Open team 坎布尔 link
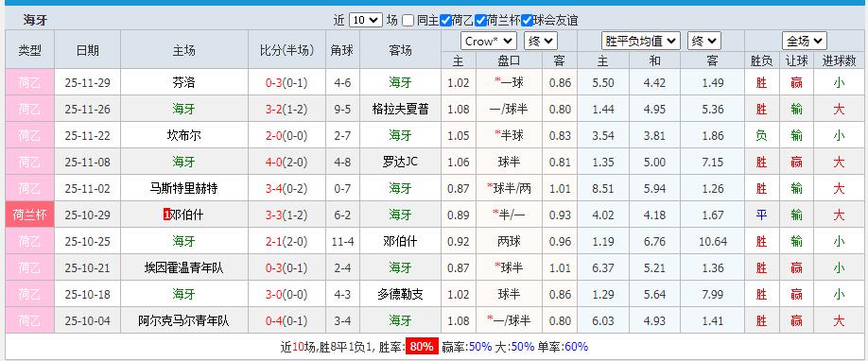This screenshot has width=868, height=361. [x=183, y=136]
